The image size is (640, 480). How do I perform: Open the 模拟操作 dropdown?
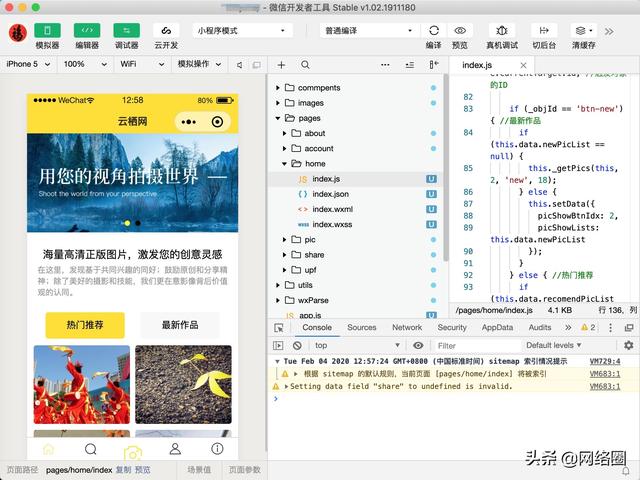point(199,64)
